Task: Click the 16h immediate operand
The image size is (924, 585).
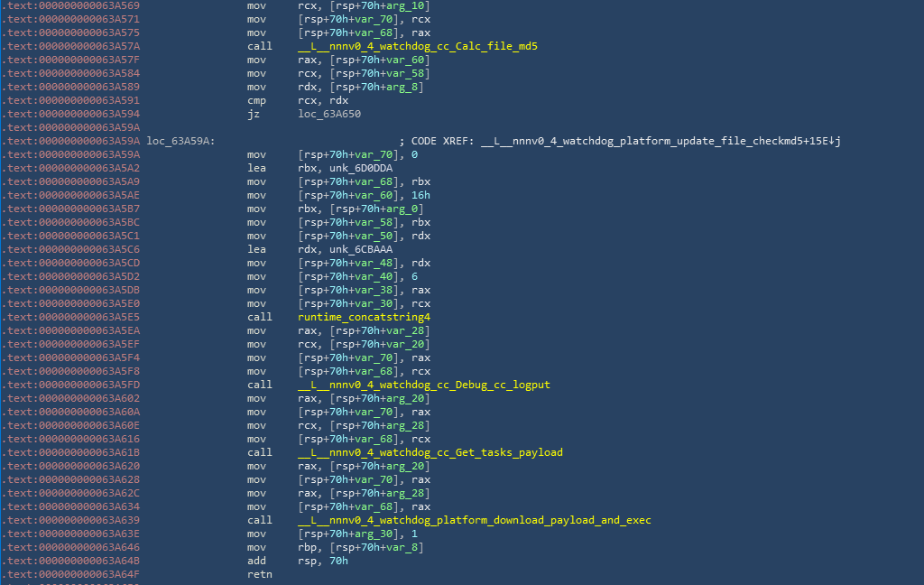Action: (x=422, y=195)
